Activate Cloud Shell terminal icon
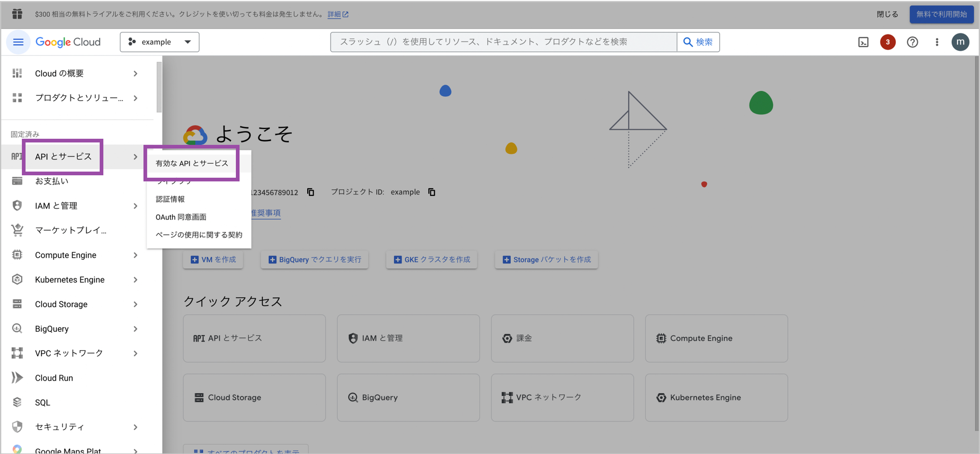The image size is (980, 454). [863, 42]
